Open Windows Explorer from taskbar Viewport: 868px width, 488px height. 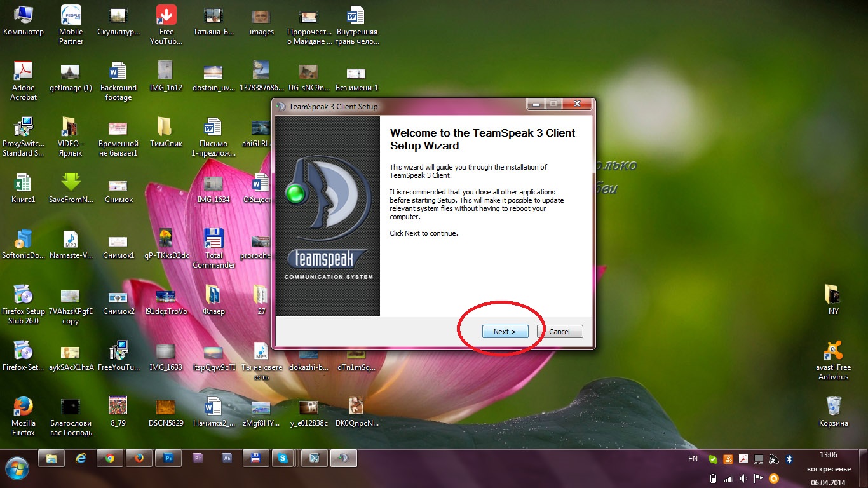[x=52, y=458]
